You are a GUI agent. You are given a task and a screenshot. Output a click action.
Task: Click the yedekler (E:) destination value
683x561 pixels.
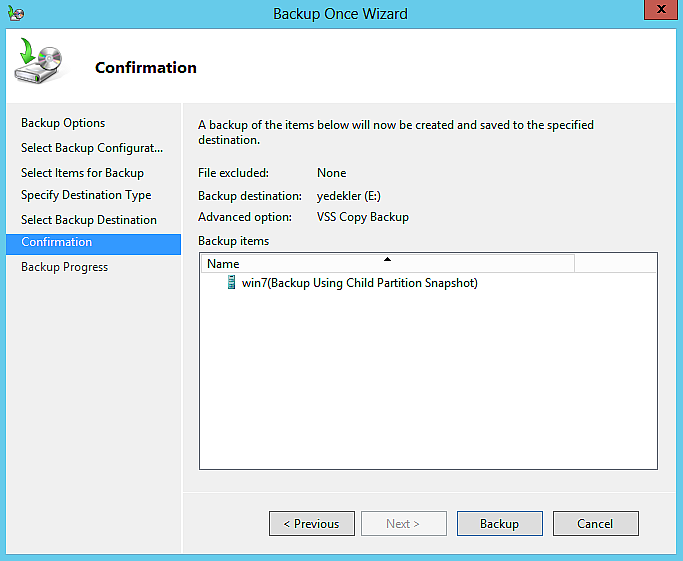349,196
